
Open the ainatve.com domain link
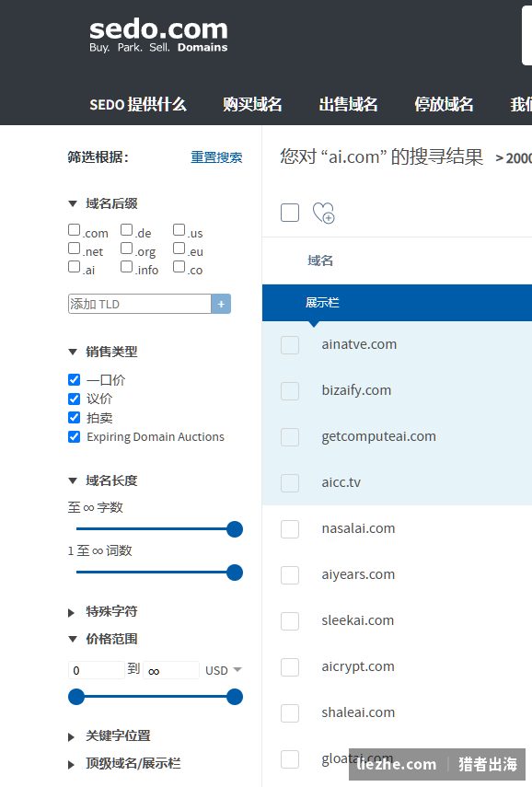[x=359, y=344]
